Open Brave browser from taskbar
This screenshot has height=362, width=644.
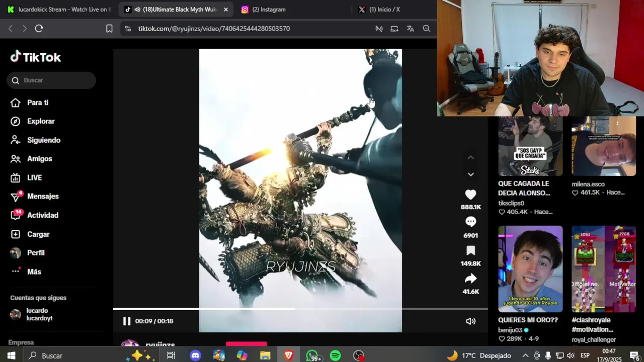point(289,355)
